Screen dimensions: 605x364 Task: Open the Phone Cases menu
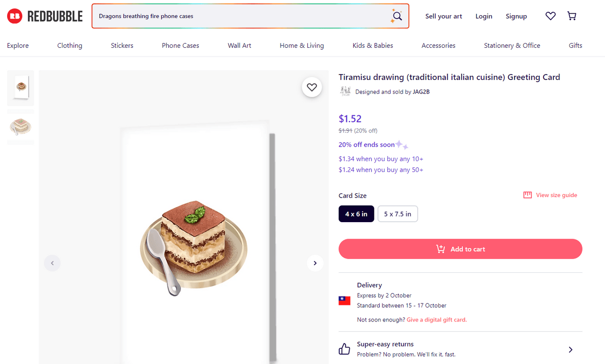click(x=181, y=45)
